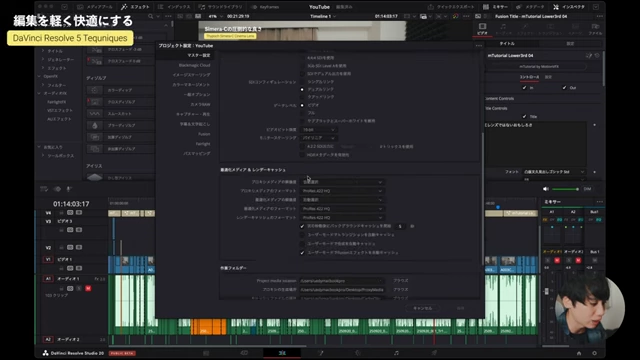The width and height of the screenshot is (640, 360).
Task: Open Fusion settings section in sidebar
Action: [x=204, y=134]
